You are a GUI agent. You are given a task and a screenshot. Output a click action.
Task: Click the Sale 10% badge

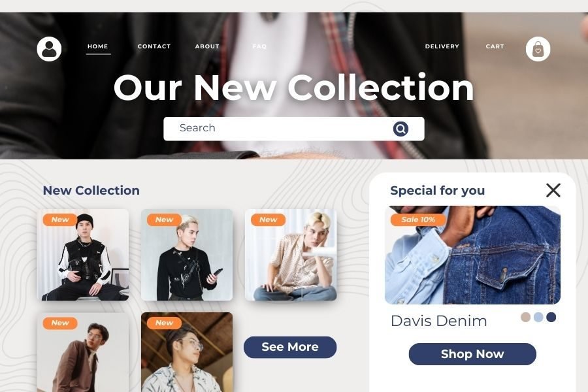point(418,220)
